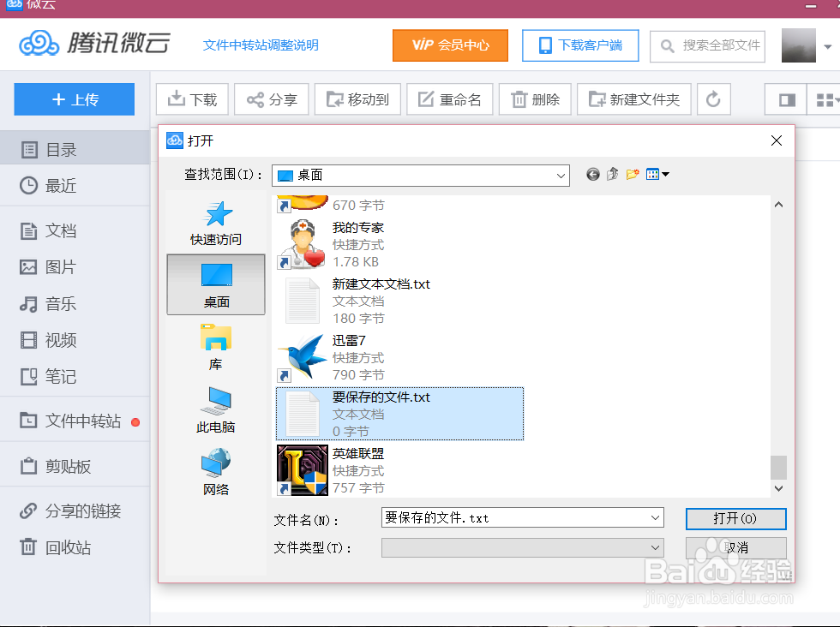
Task: Click the file list scroll-up arrow
Action: click(x=778, y=205)
